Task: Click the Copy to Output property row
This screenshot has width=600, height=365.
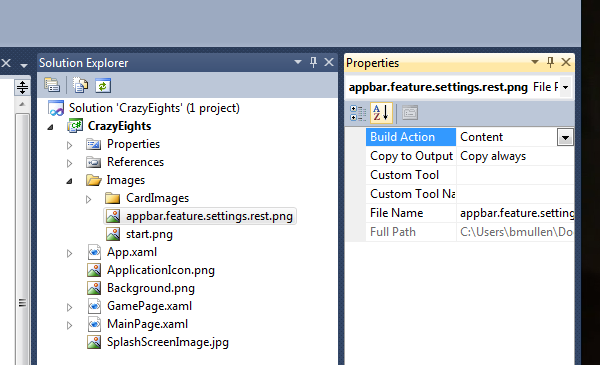Action: tap(470, 156)
